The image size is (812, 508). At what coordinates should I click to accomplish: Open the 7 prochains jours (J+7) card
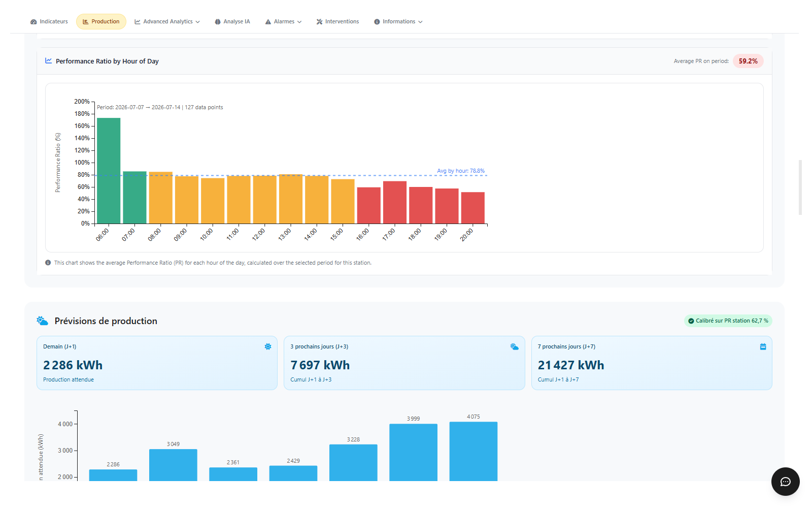tap(652, 363)
